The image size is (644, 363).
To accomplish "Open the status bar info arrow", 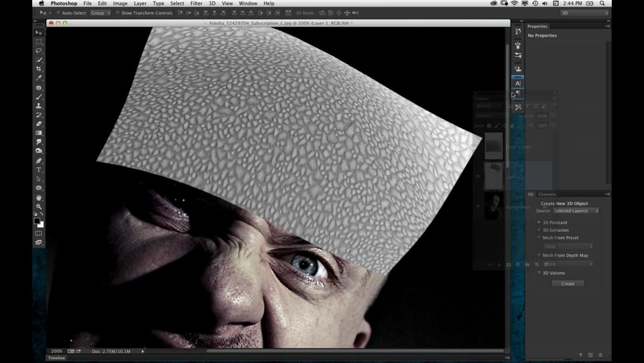I will [143, 351].
